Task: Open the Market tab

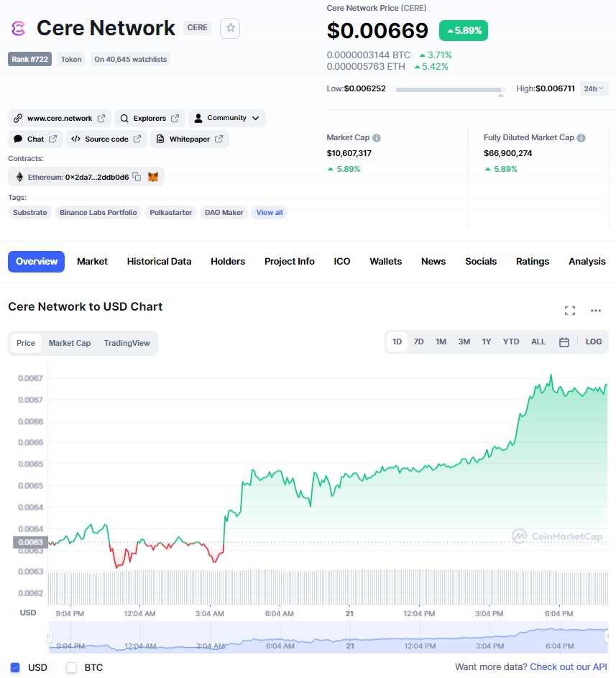Action: [92, 262]
